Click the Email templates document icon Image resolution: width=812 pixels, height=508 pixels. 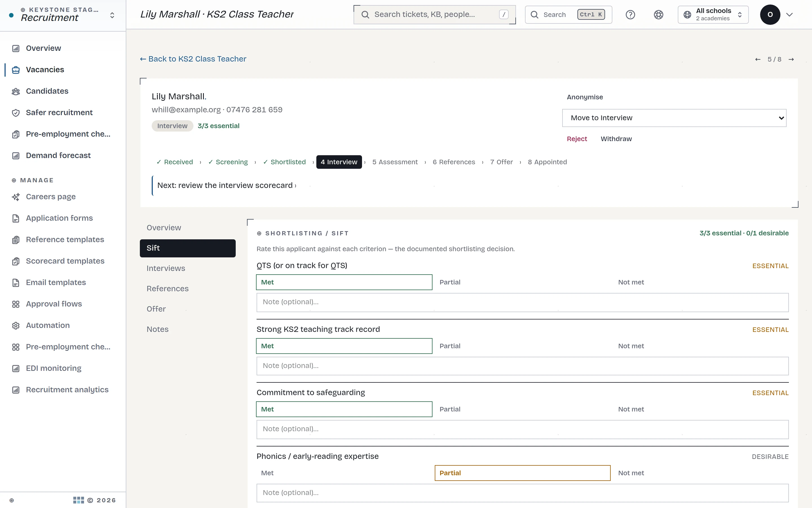[16, 283]
